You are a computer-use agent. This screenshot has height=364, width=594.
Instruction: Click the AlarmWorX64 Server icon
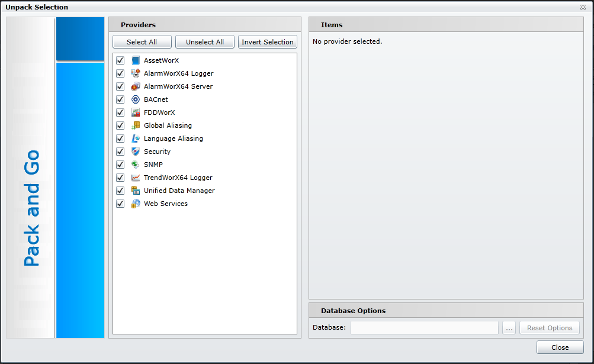(x=136, y=86)
